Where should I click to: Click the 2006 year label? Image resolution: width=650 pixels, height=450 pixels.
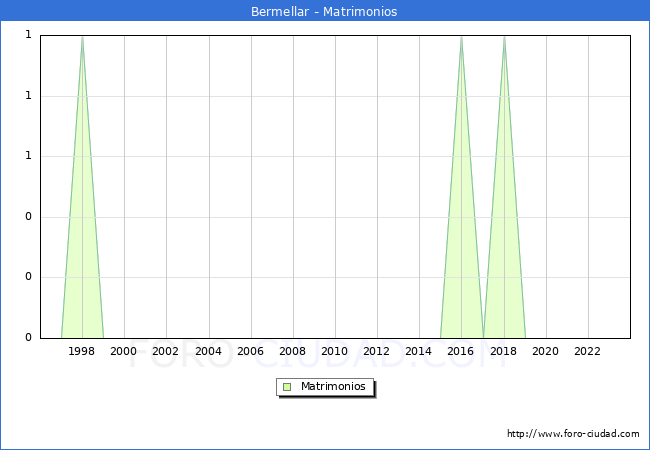(x=250, y=351)
